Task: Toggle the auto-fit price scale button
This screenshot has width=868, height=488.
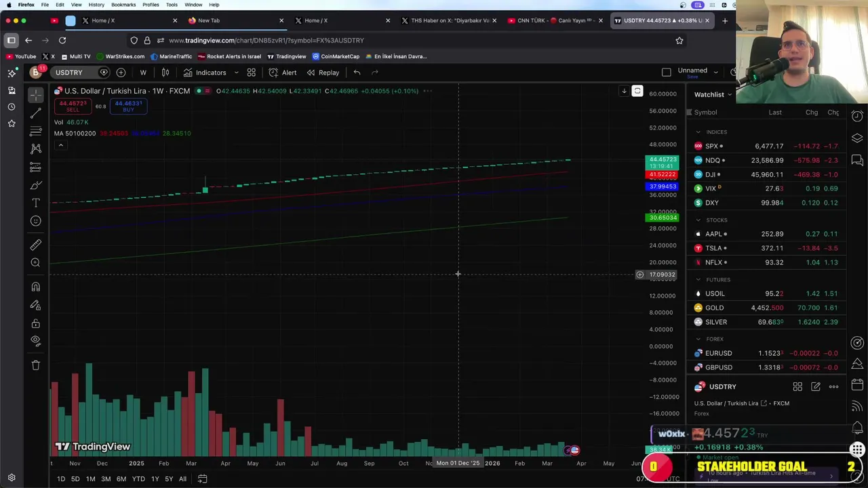Action: click(637, 91)
